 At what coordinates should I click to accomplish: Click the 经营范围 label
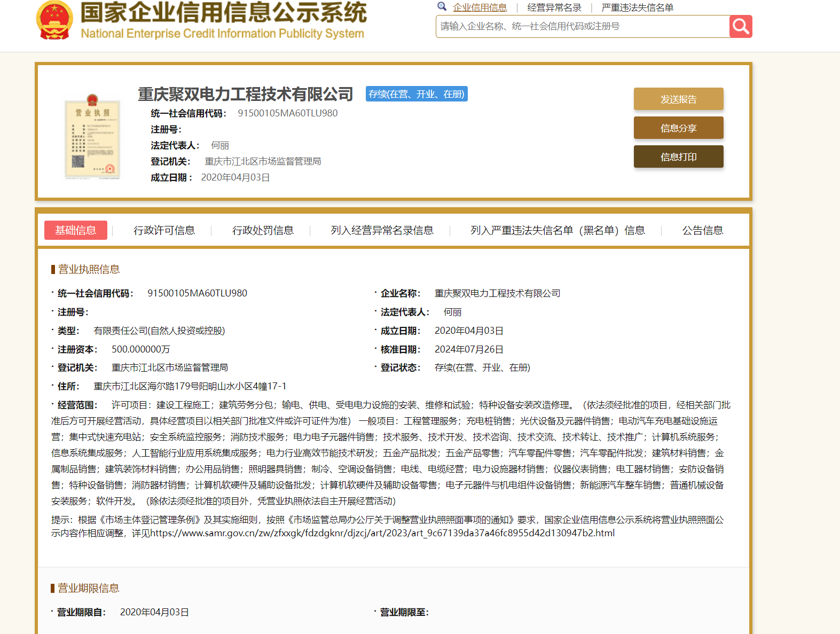tap(77, 405)
